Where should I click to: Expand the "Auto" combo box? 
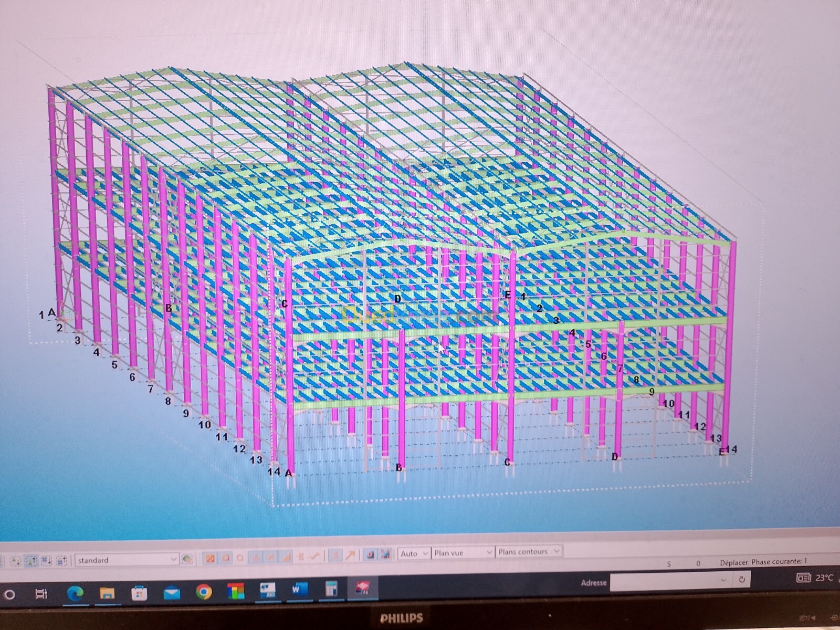click(x=425, y=553)
